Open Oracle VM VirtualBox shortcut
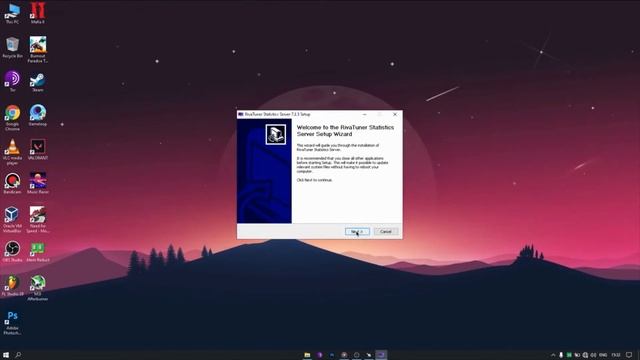 click(x=12, y=220)
